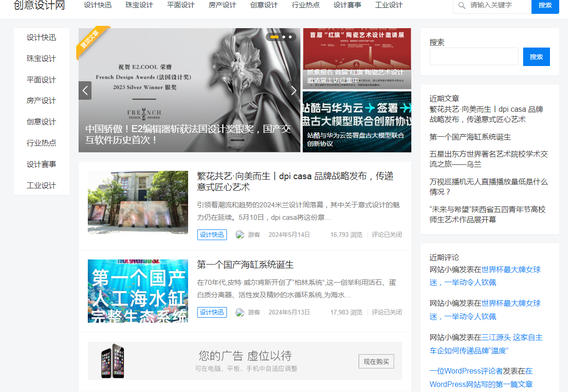The height and width of the screenshot is (392, 568).
Task: Click 游客 author on 海缸系统 article
Action: 254,312
